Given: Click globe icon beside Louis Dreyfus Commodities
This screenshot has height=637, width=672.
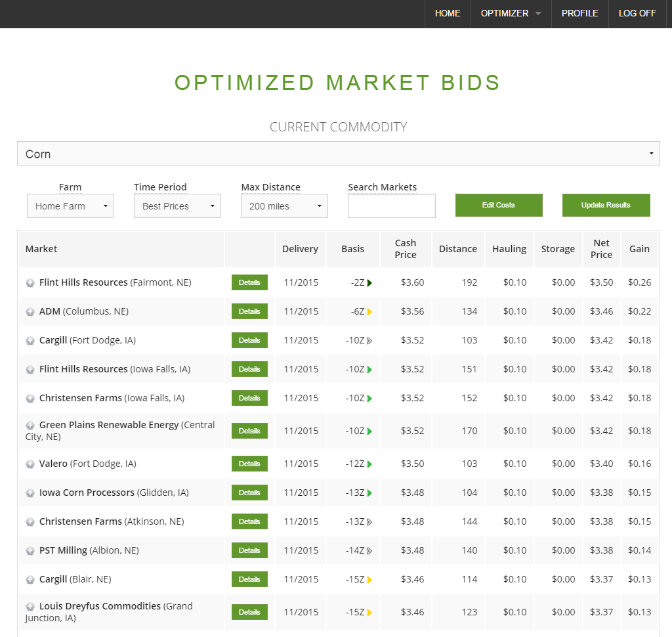Looking at the screenshot, I should click(30, 607).
